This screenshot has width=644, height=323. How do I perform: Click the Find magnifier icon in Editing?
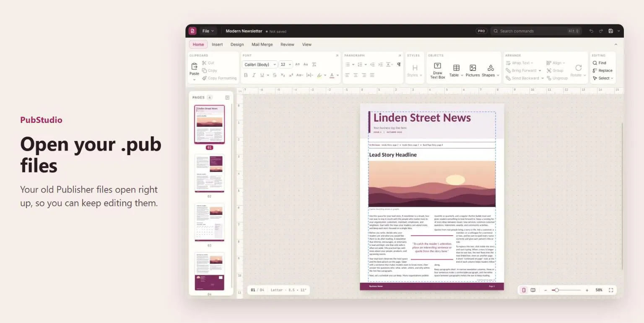pos(595,63)
